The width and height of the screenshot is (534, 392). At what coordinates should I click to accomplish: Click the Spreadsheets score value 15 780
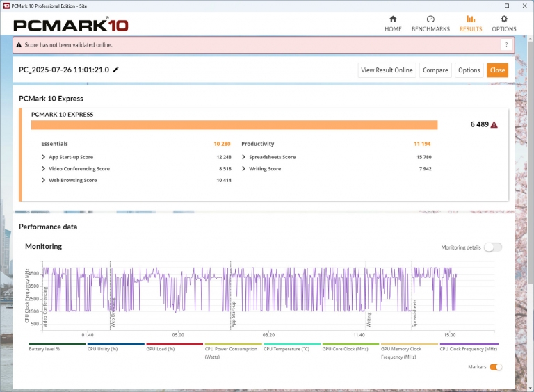pos(424,157)
